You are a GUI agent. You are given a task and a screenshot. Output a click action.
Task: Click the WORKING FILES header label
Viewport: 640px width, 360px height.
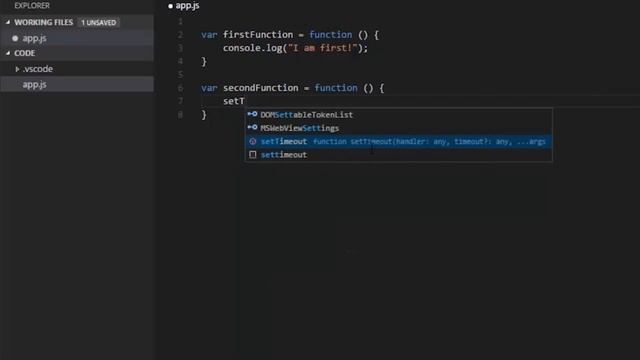click(x=44, y=22)
